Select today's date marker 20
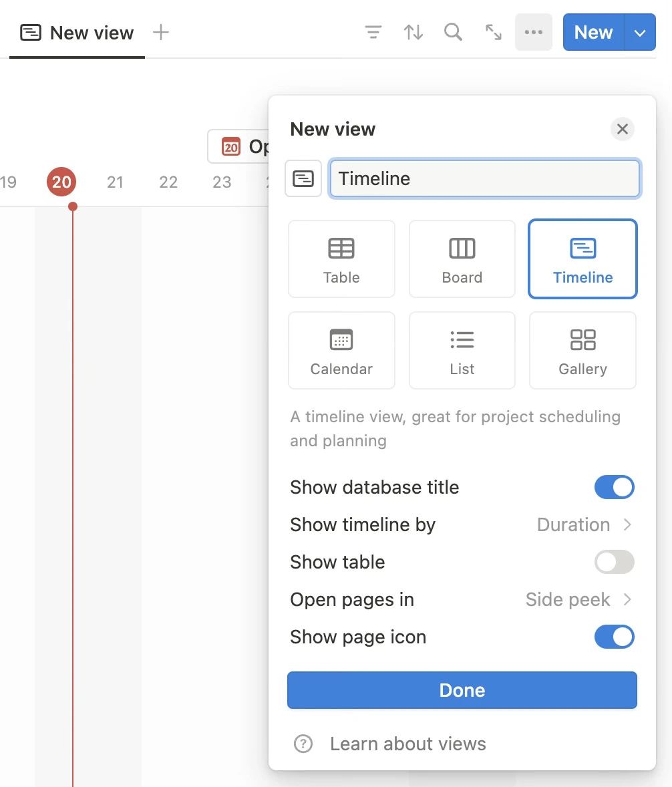The height and width of the screenshot is (787, 672). pos(61,182)
